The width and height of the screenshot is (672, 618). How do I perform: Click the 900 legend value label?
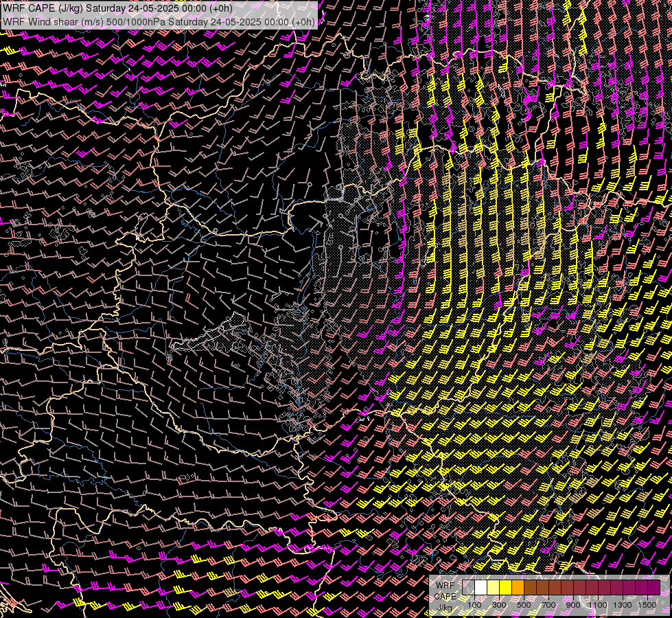click(573, 605)
